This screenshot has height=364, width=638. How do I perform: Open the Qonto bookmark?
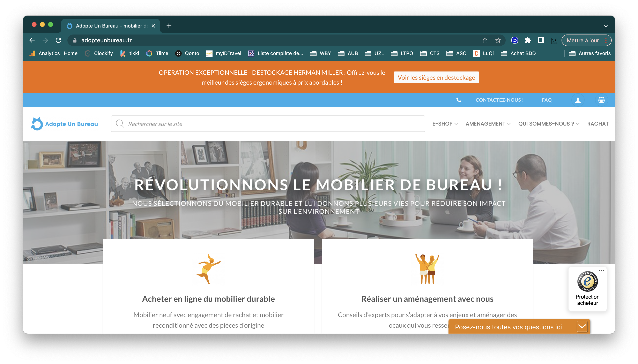(187, 53)
